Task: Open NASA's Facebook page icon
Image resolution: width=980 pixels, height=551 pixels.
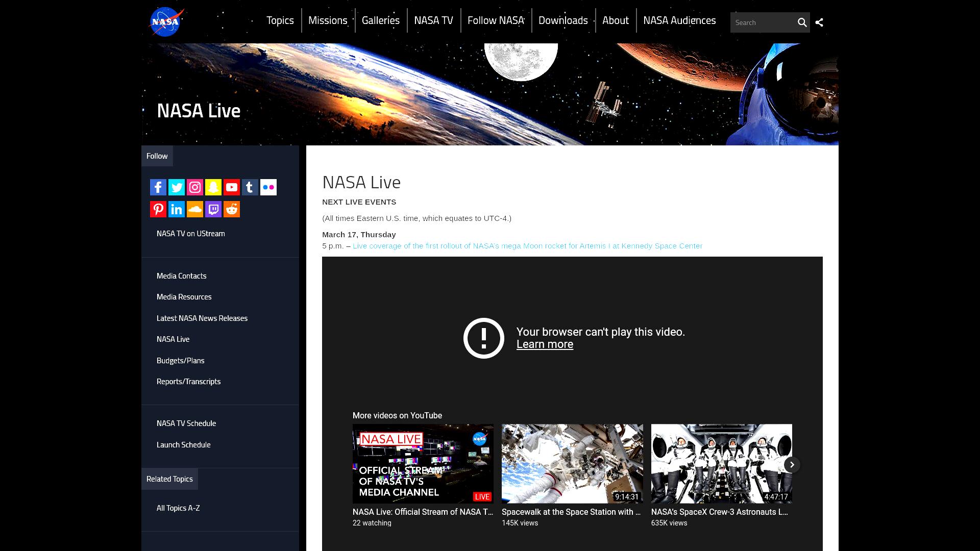Action: [158, 187]
